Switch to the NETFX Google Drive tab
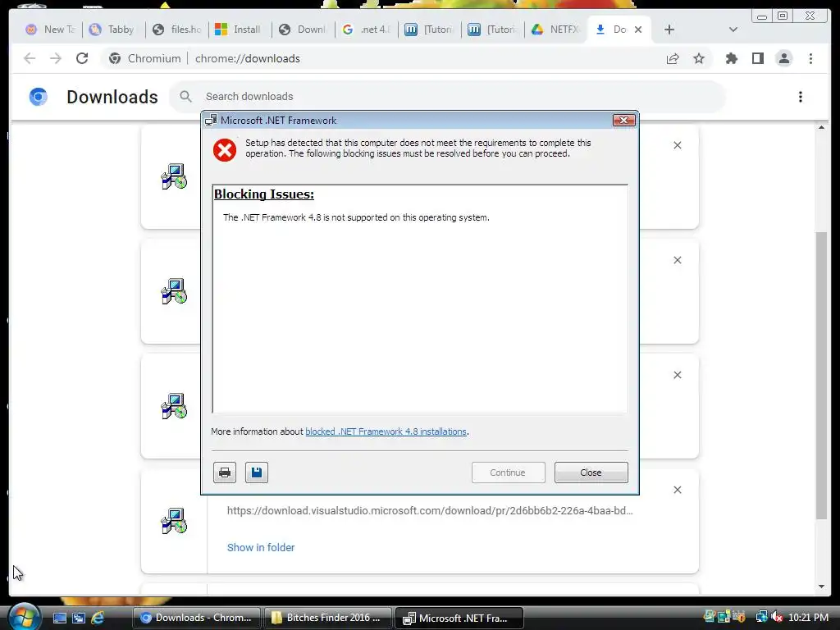The width and height of the screenshot is (840, 630). pyautogui.click(x=555, y=30)
